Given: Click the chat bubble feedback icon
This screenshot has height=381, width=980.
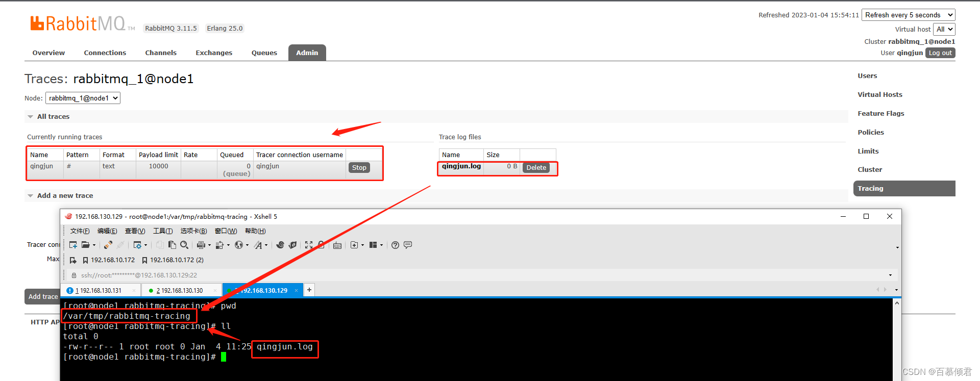Looking at the screenshot, I should [408, 245].
